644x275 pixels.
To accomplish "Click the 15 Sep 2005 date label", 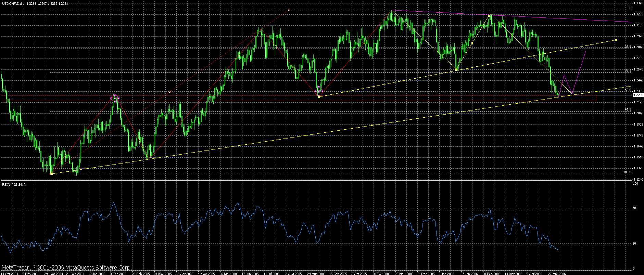I will pos(338,273).
